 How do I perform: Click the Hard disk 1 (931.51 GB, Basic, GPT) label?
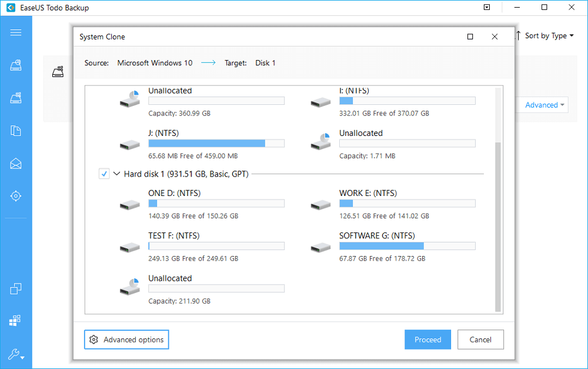[x=186, y=174]
